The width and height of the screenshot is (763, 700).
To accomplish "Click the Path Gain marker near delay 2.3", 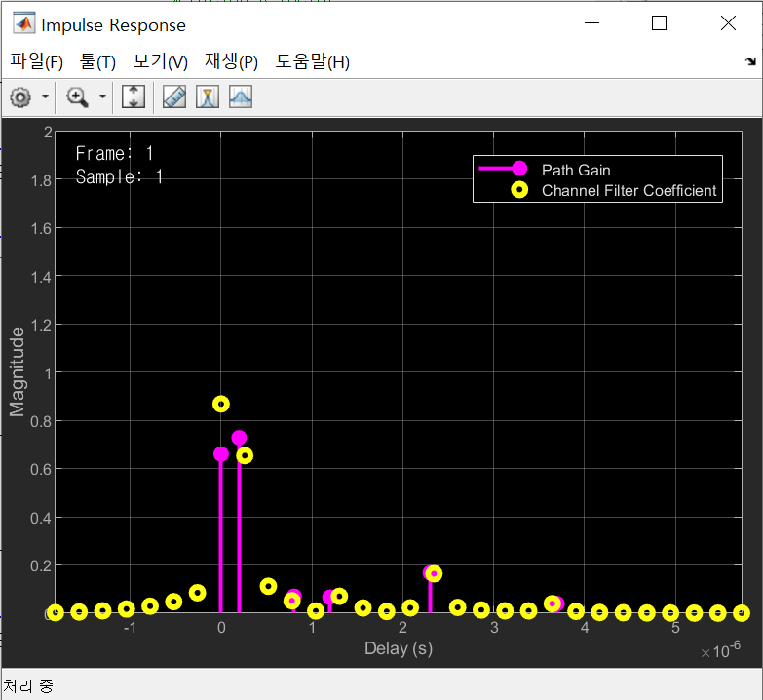I will tap(430, 573).
